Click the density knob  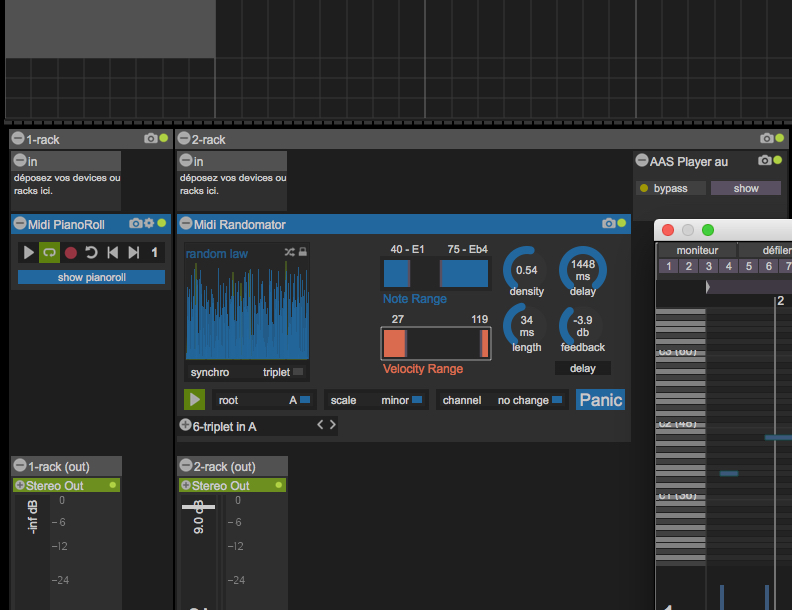pos(526,270)
